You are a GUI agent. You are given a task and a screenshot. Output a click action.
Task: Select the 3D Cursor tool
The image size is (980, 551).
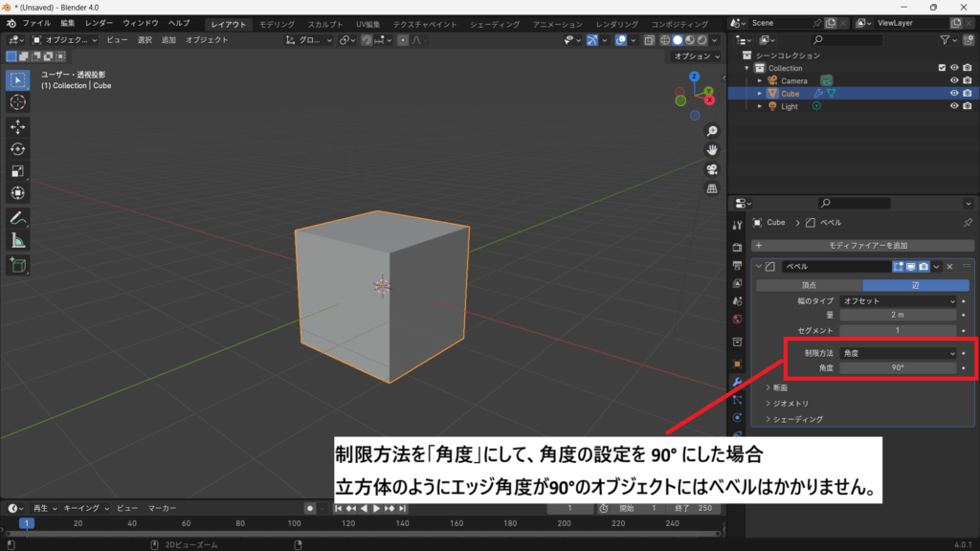[x=17, y=102]
